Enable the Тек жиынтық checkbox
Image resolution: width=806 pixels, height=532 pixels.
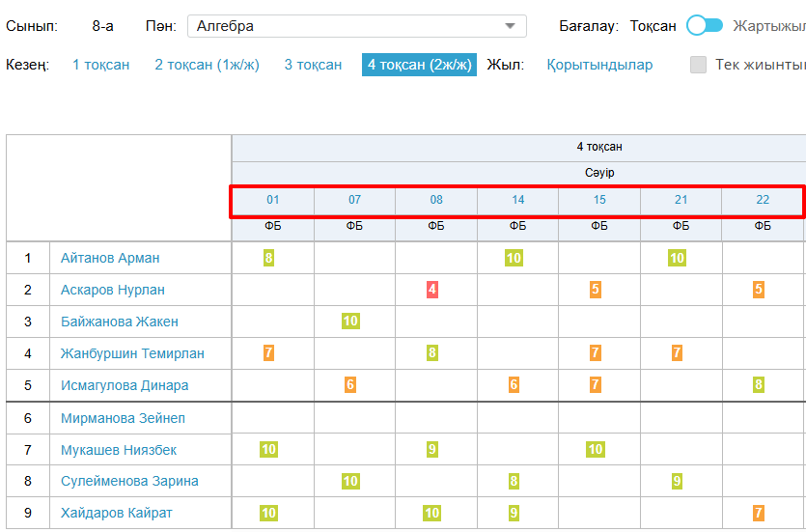pyautogui.click(x=699, y=65)
